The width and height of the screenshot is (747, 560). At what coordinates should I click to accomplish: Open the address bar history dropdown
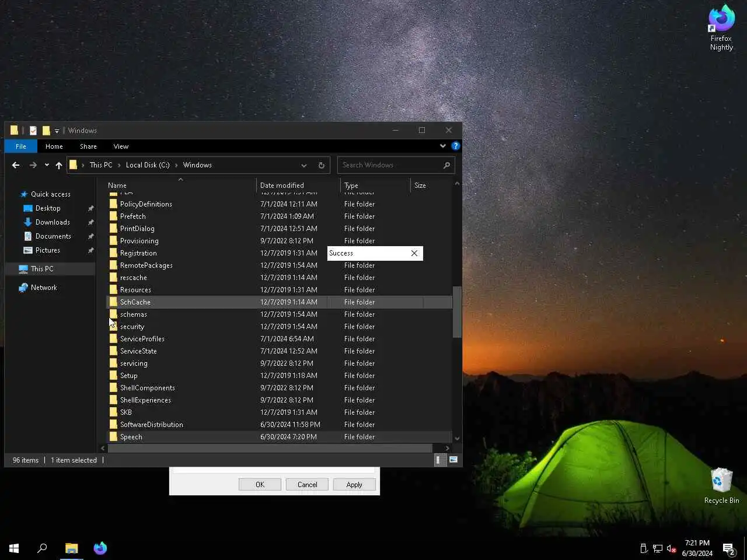[304, 165]
